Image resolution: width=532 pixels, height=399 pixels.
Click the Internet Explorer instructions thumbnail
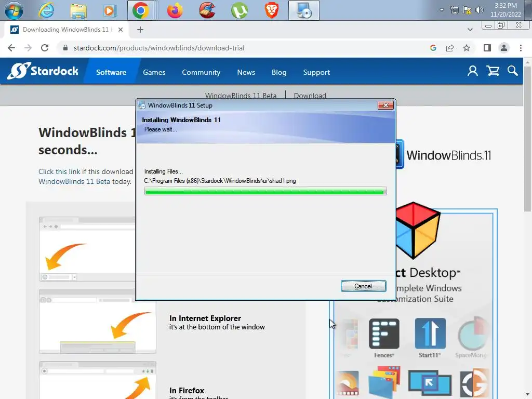click(97, 321)
